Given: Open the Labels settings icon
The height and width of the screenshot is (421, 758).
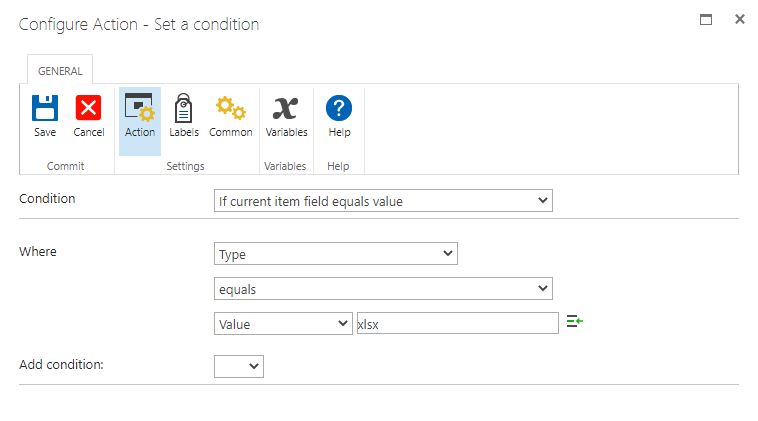Looking at the screenshot, I should (x=184, y=107).
